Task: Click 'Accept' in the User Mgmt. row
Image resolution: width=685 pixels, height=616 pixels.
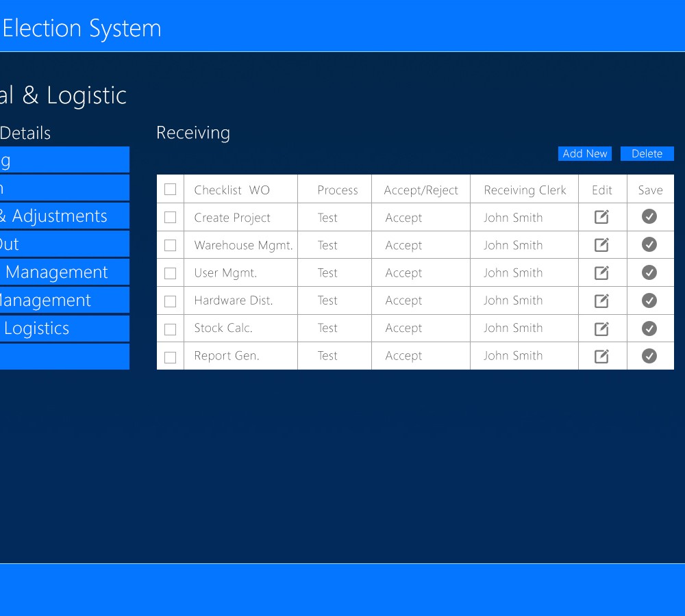Action: click(403, 273)
